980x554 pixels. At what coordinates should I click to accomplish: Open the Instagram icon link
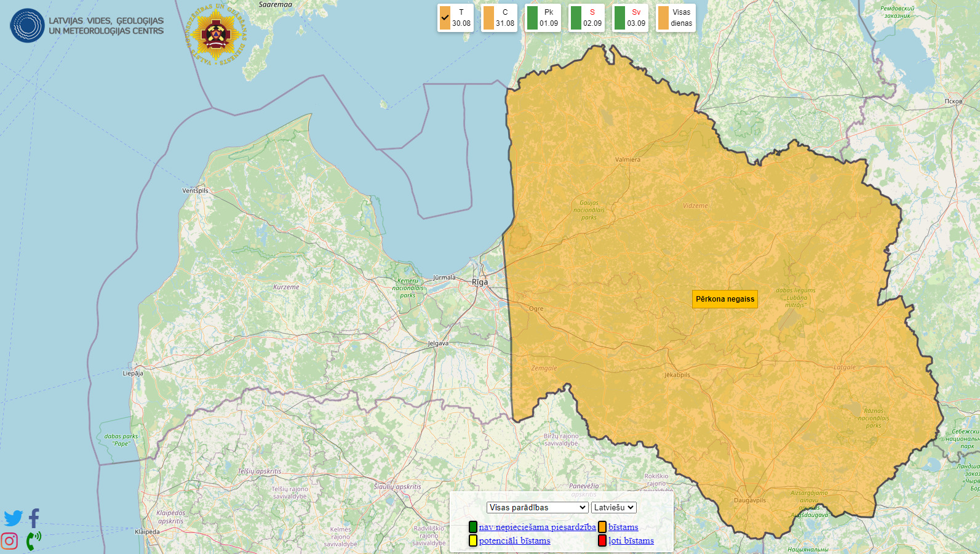point(9,541)
